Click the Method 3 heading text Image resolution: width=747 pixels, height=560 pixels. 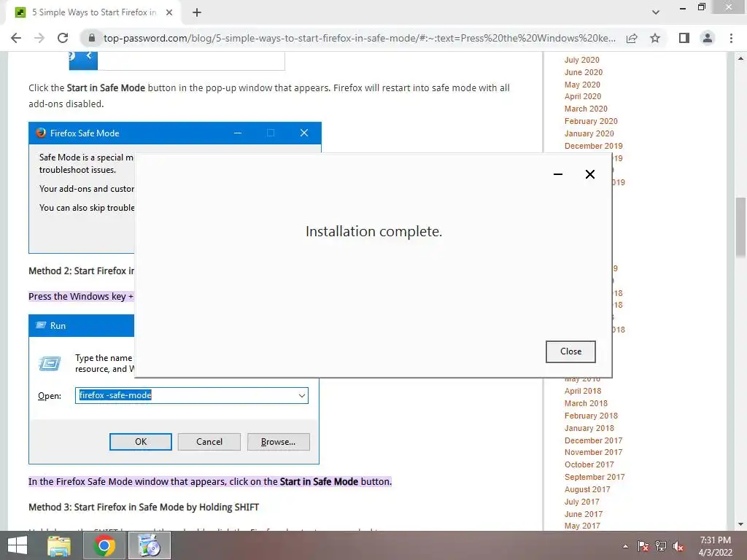[144, 507]
